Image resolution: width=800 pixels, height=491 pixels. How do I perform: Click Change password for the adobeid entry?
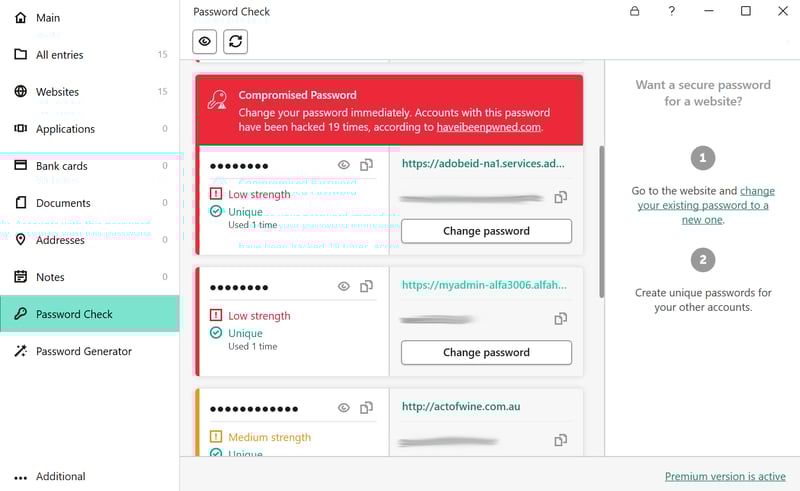tap(486, 231)
